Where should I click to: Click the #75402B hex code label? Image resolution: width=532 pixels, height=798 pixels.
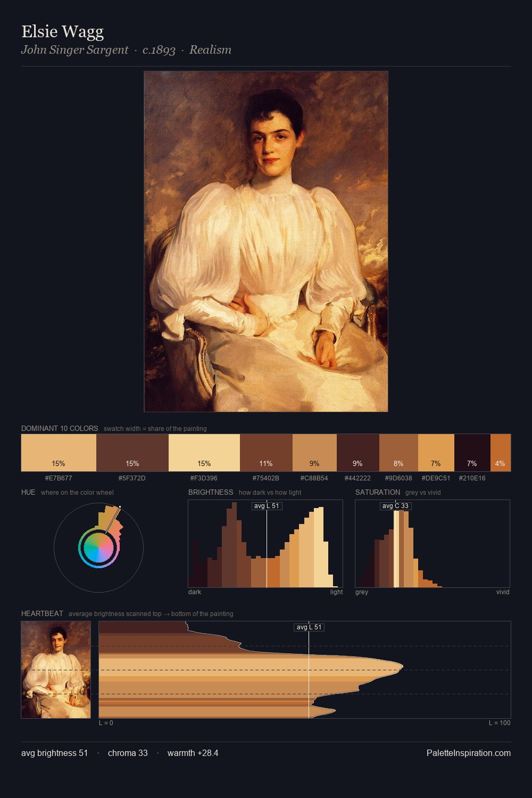coord(265,478)
